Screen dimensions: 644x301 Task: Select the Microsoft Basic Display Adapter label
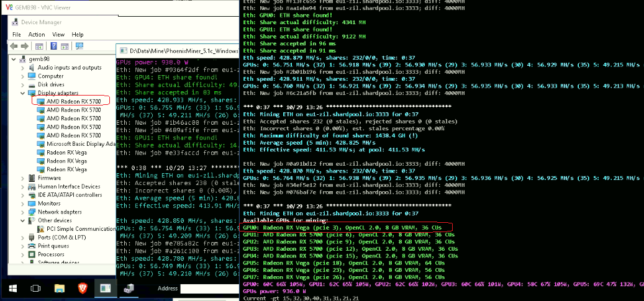pyautogui.click(x=81, y=144)
